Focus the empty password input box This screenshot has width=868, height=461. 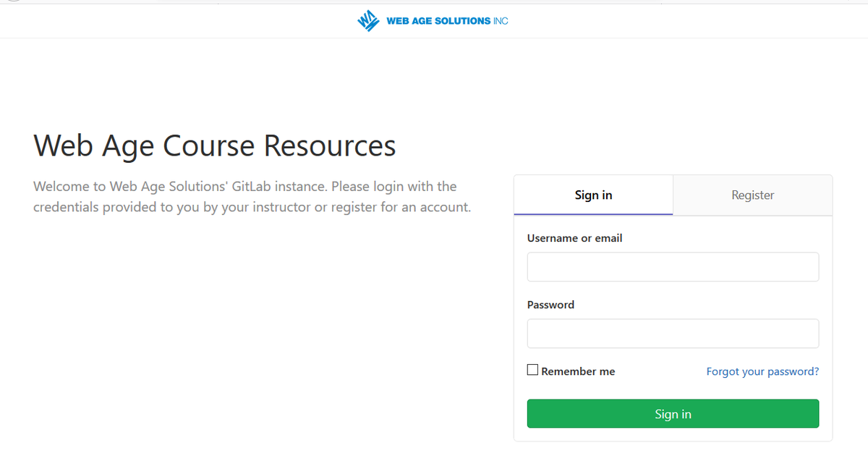[672, 333]
